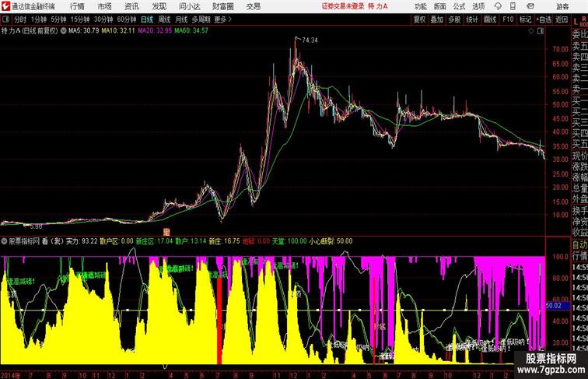Open the 选项 menu

click(x=478, y=6)
